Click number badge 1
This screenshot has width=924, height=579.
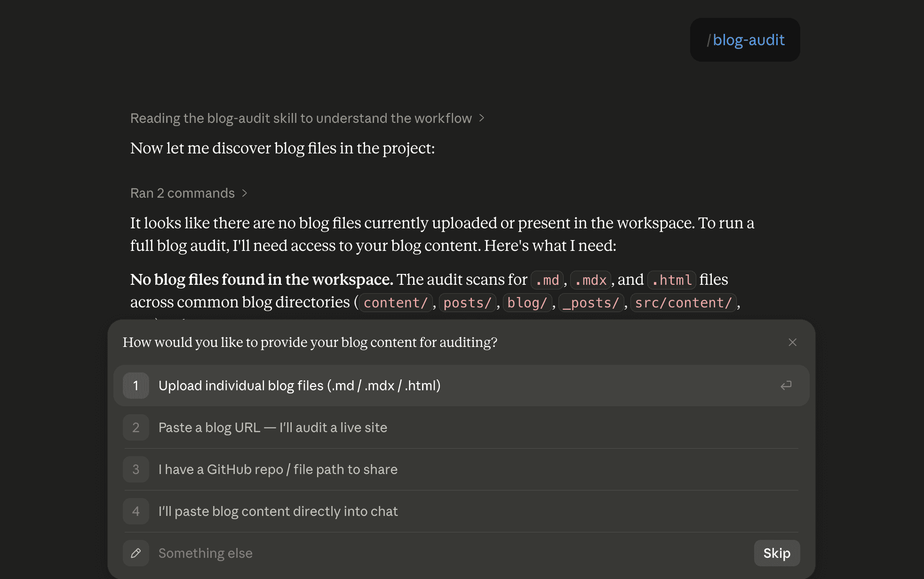[136, 386]
